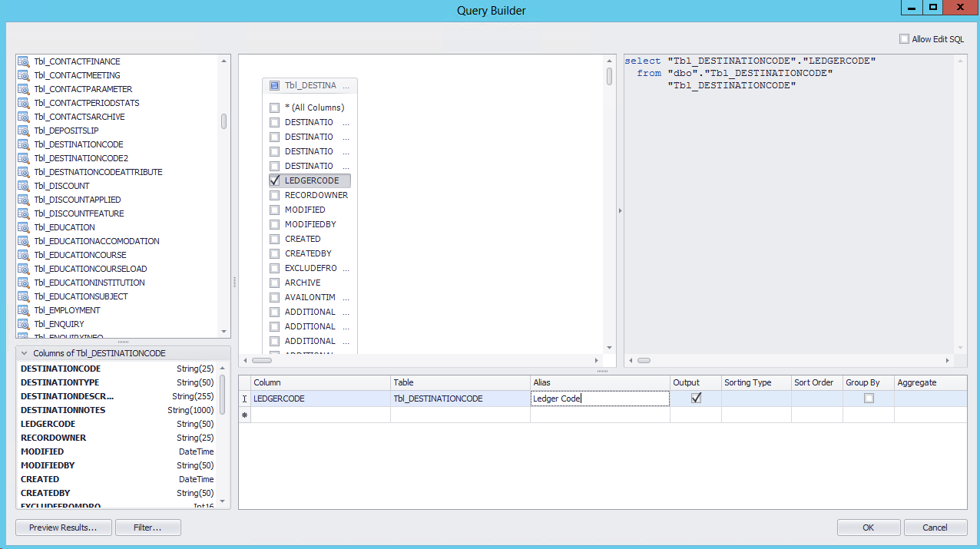
Task: Click the Column grid header
Action: click(321, 382)
